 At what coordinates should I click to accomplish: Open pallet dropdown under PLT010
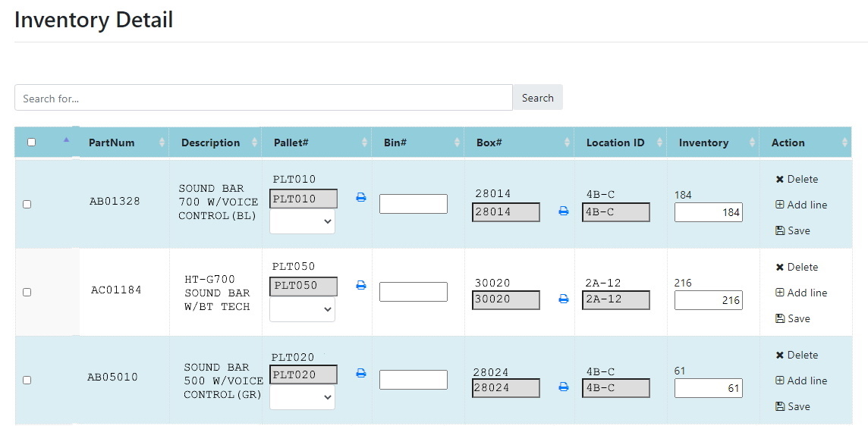[302, 221]
